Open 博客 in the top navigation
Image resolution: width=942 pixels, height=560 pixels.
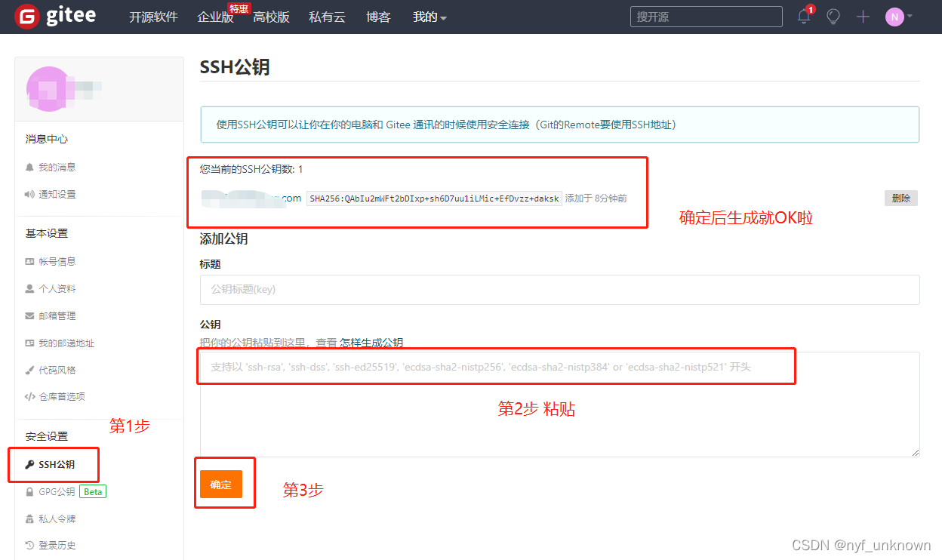378,17
